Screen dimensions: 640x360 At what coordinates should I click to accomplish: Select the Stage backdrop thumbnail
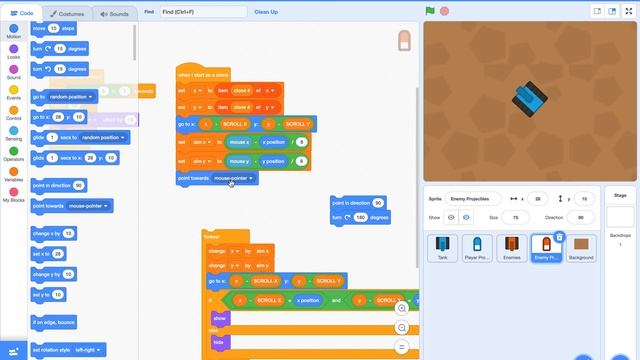(620, 217)
